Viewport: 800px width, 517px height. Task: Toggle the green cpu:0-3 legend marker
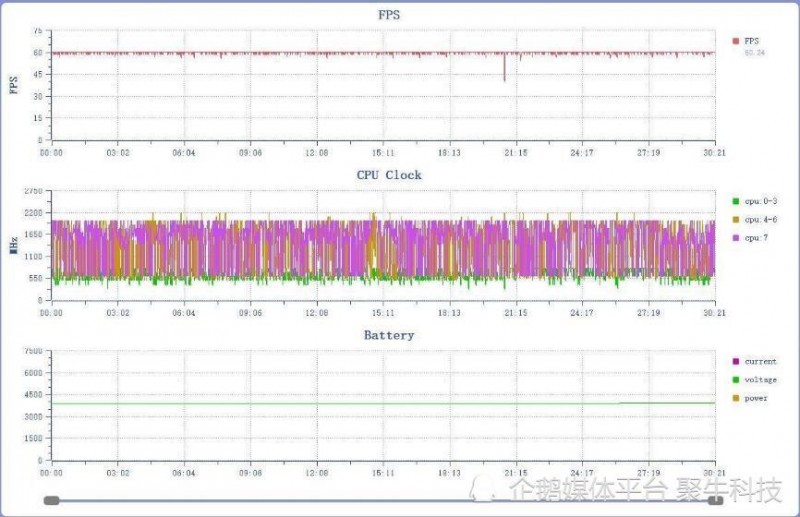735,203
